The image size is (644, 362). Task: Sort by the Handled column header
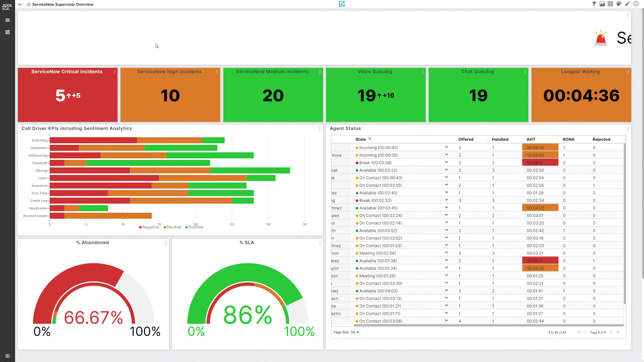point(500,139)
